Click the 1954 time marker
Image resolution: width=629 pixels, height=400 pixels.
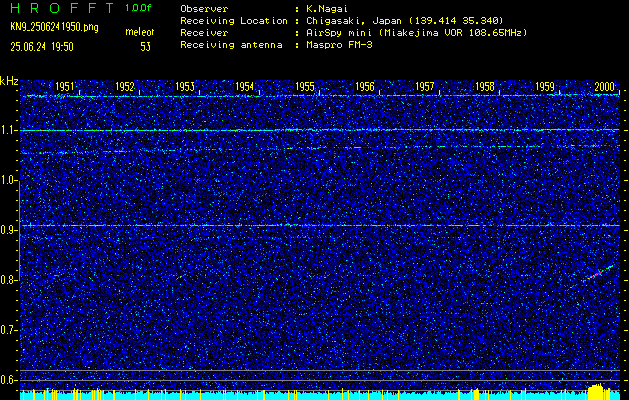point(245,87)
